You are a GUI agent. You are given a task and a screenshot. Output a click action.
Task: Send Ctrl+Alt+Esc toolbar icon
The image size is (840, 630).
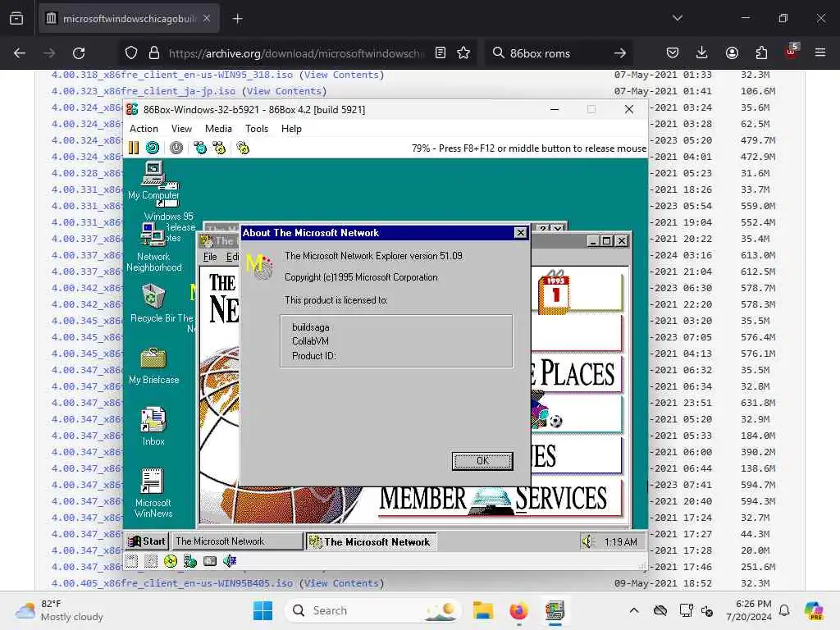219,148
